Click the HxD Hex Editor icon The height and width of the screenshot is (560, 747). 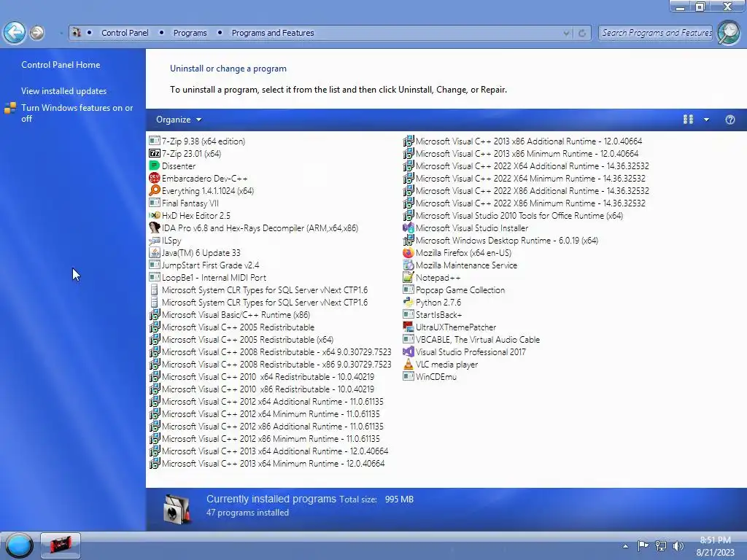(x=155, y=215)
